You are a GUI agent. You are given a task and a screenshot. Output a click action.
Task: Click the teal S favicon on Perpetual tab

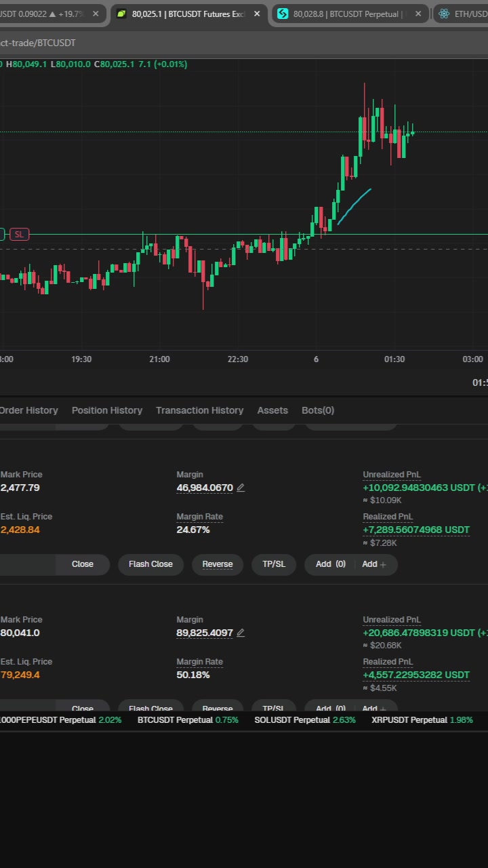point(283,14)
